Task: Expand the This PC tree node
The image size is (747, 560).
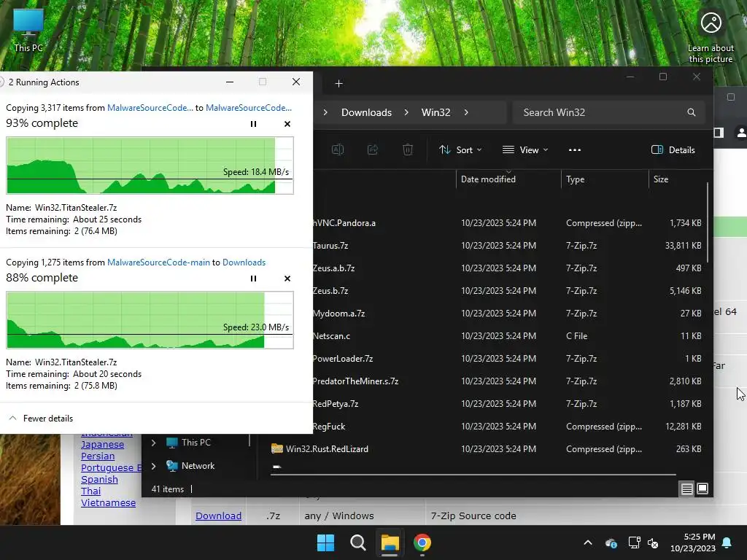Action: point(153,443)
